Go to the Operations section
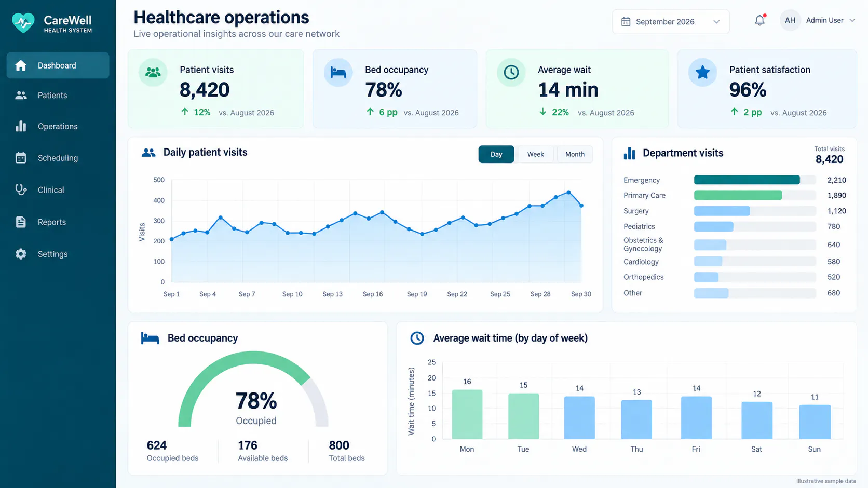Screen dimensions: 868x488 coord(58,126)
